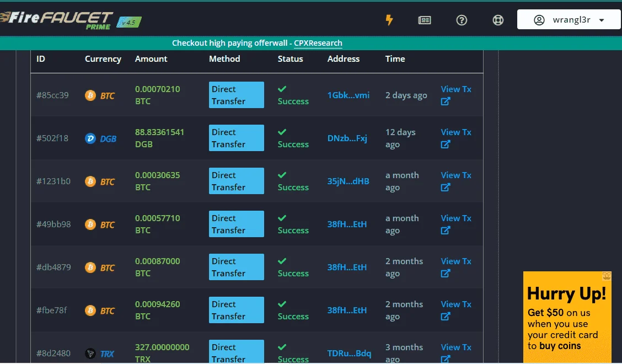Open the help question mark icon
This screenshot has width=622, height=364.
[462, 20]
